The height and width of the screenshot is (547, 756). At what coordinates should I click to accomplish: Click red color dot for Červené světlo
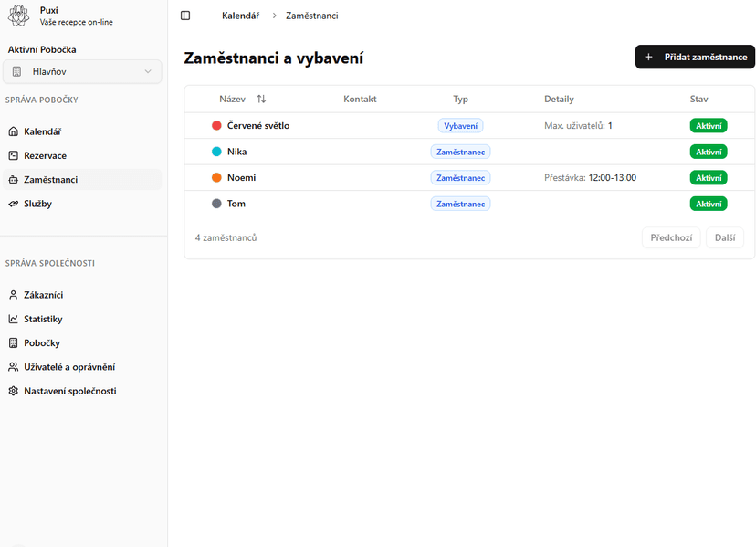pos(216,125)
